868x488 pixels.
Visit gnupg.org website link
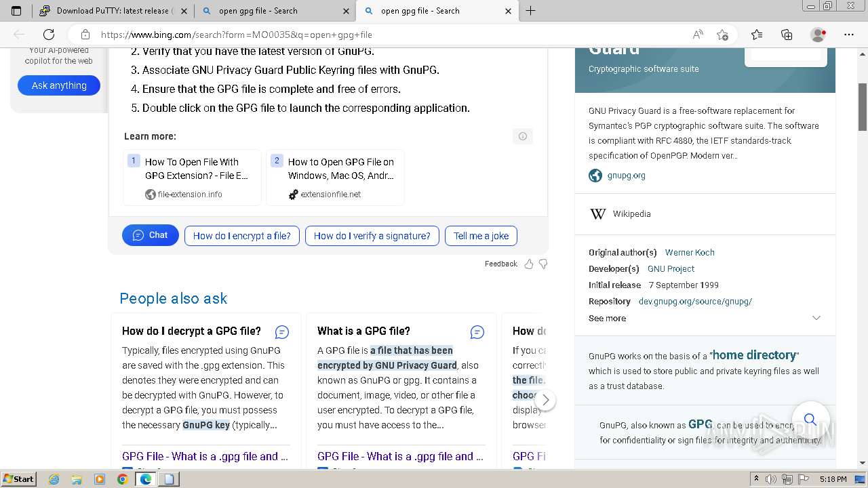626,176
